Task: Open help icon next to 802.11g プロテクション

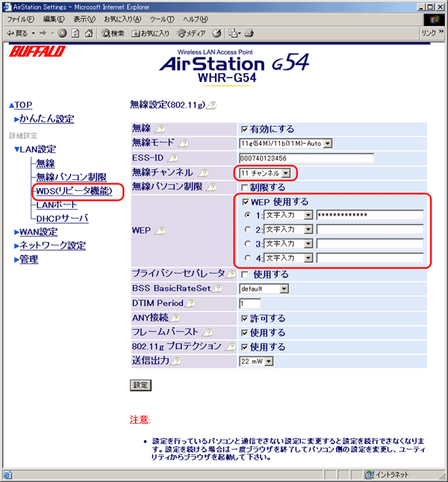Action: point(230,347)
